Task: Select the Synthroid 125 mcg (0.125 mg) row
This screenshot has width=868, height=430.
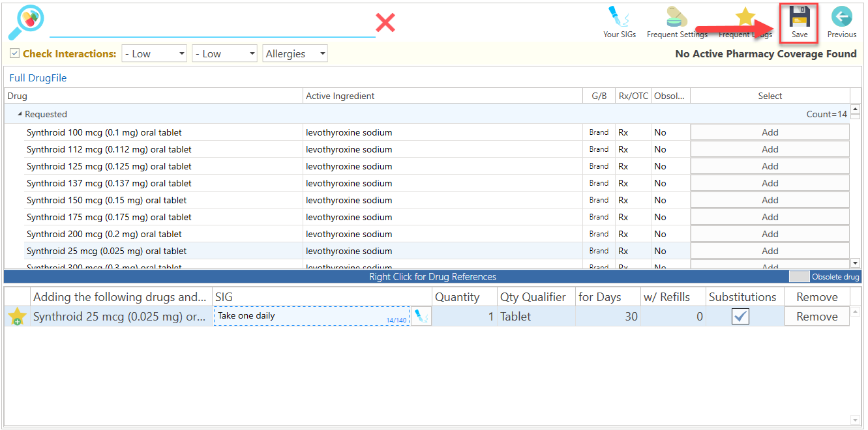Action: tap(437, 166)
